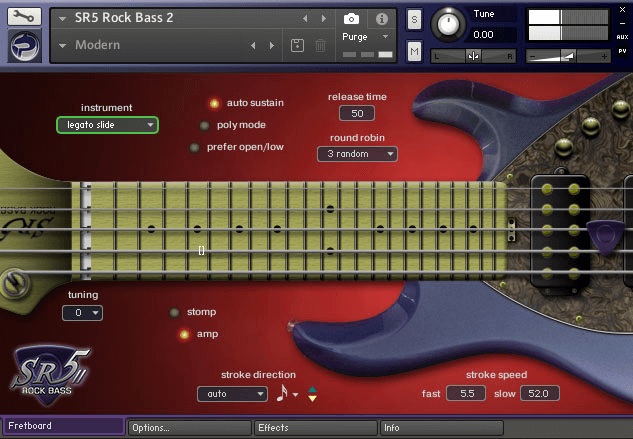Screen dimensions: 633x439
Task: Adjust the pan L/R slider
Action: [473, 56]
